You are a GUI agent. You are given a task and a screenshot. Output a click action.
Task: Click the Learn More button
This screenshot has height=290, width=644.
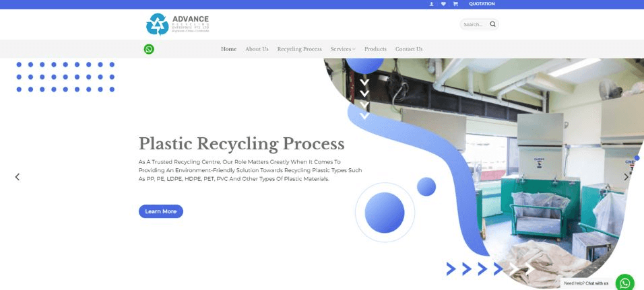coord(160,211)
